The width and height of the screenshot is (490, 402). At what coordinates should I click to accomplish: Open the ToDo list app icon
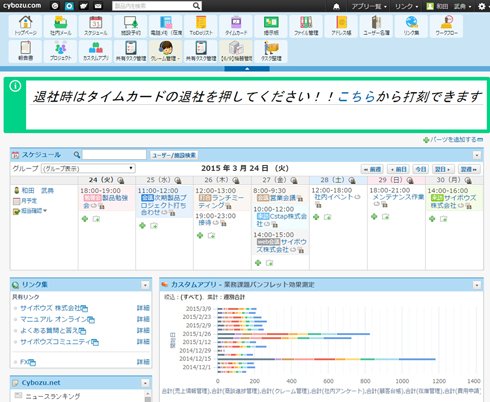[201, 26]
